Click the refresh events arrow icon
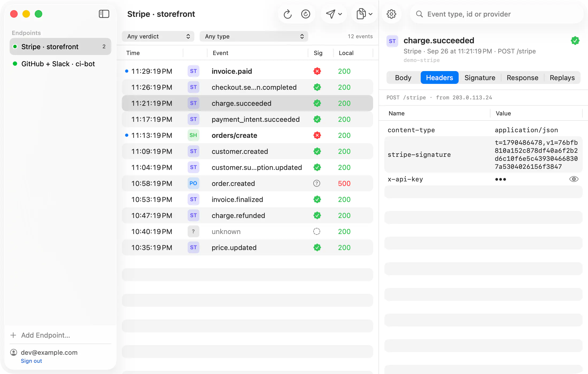The height and width of the screenshot is (374, 588). (x=288, y=14)
